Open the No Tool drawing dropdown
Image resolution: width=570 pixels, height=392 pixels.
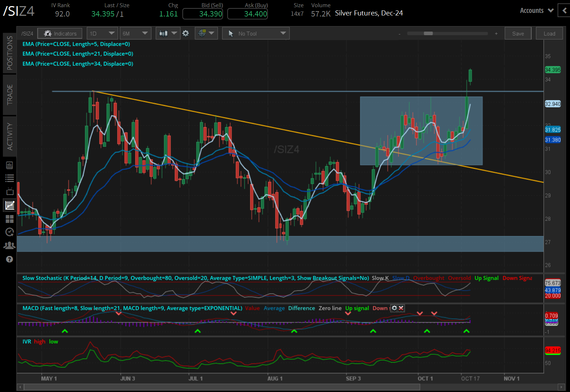click(256, 33)
